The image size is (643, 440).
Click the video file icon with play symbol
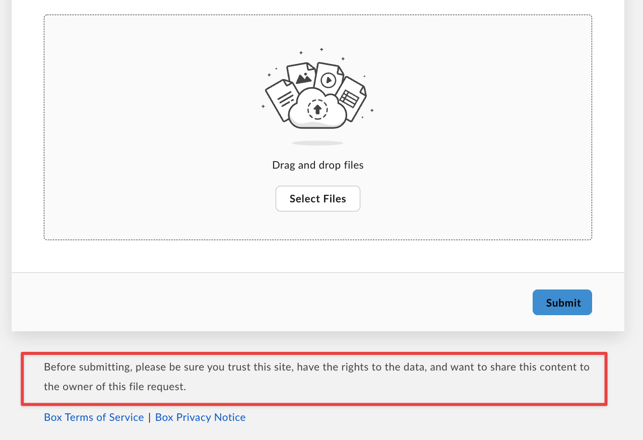(x=329, y=78)
